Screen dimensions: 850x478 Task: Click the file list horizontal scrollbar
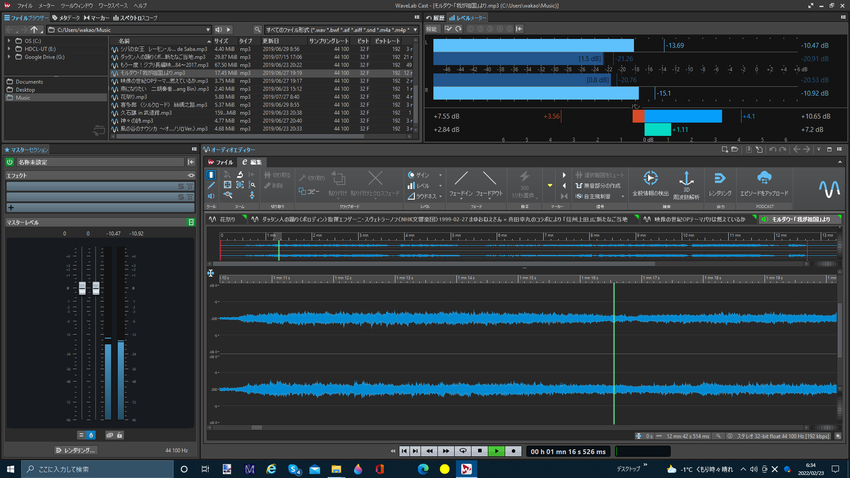(239, 137)
